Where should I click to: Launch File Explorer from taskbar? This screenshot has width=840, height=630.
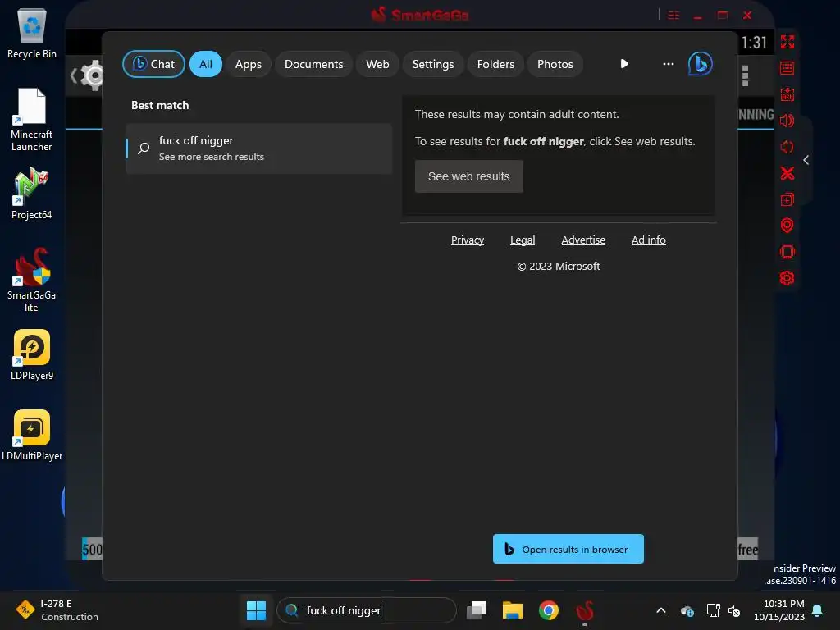click(512, 610)
